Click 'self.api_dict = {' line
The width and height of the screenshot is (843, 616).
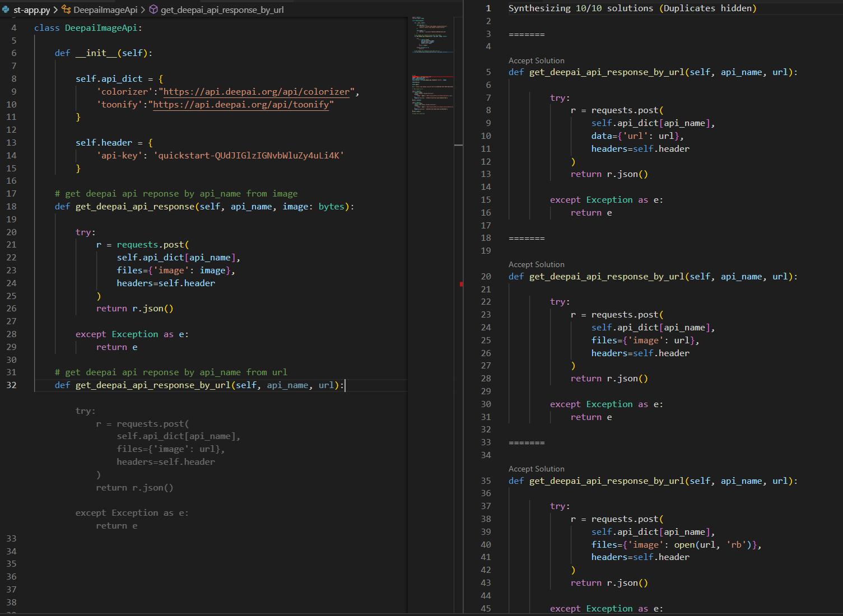click(119, 78)
